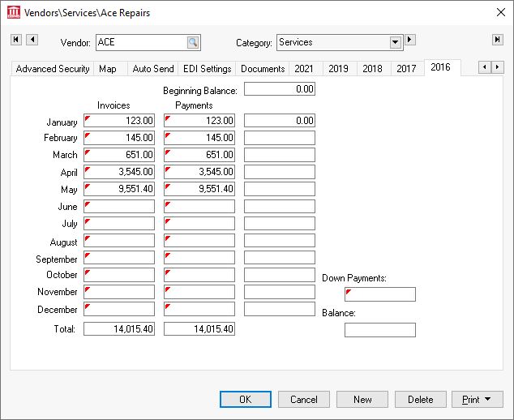This screenshot has width=514, height=420.
Task: Go to first vendor record
Action: click(x=16, y=40)
